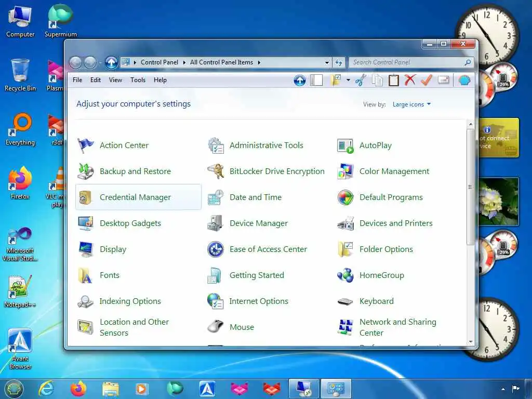
Task: Click the Back navigation arrow
Action: point(76,62)
